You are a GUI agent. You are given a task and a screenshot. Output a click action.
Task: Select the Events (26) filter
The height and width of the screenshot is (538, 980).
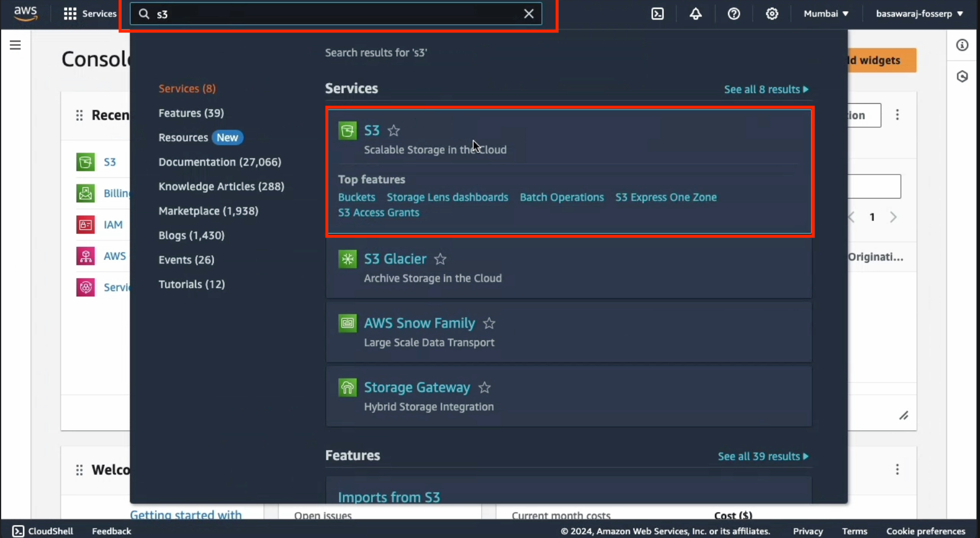(x=187, y=260)
